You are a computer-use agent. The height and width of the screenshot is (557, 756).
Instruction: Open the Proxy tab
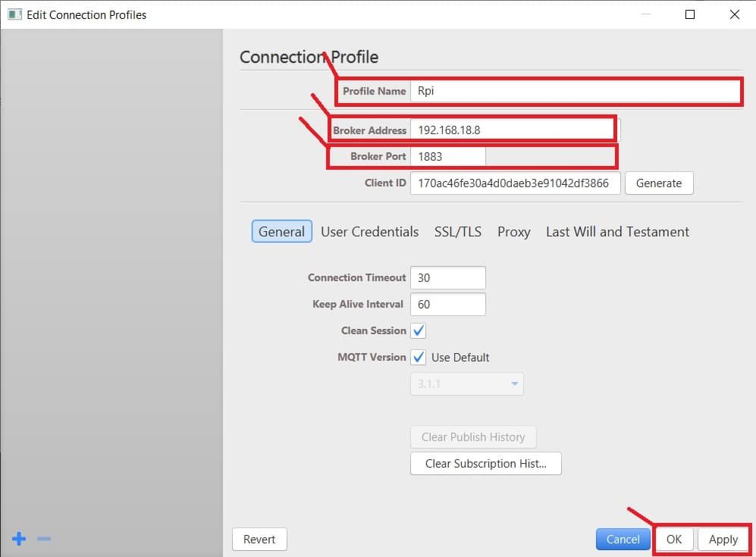(514, 231)
